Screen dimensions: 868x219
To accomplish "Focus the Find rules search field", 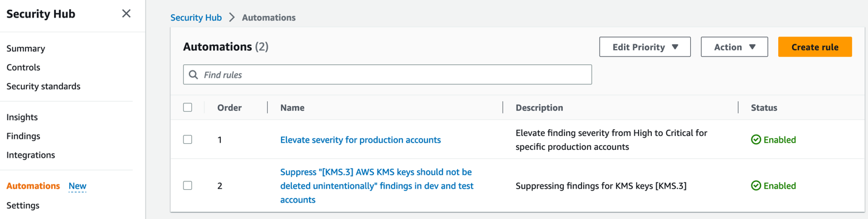I will (387, 75).
